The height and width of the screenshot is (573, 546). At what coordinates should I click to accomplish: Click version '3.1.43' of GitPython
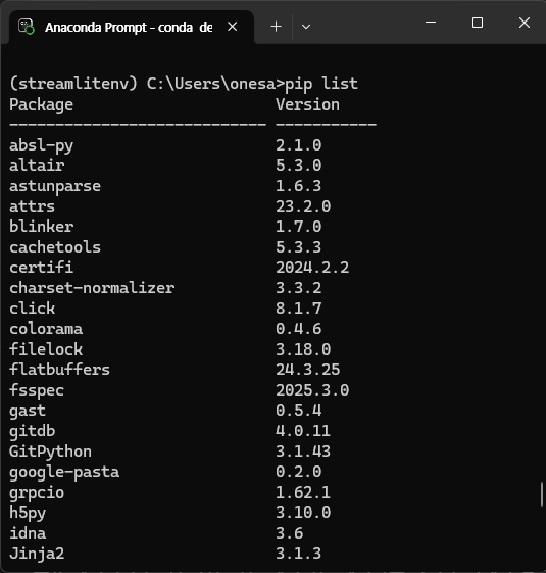303,451
